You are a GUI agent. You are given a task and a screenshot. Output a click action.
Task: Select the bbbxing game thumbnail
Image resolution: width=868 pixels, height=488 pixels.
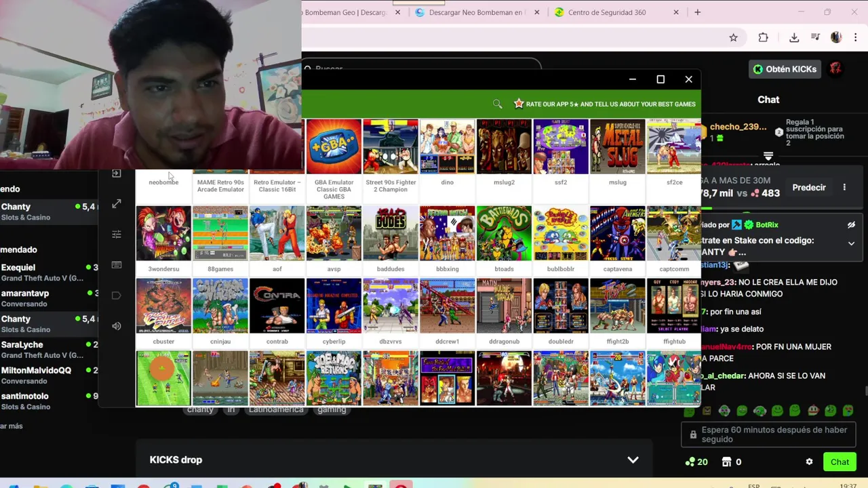click(447, 233)
